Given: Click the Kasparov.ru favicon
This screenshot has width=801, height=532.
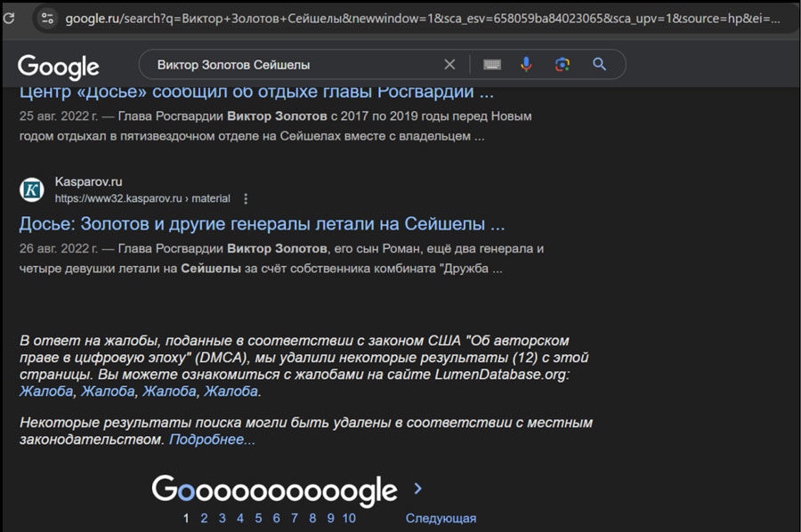Looking at the screenshot, I should point(32,189).
